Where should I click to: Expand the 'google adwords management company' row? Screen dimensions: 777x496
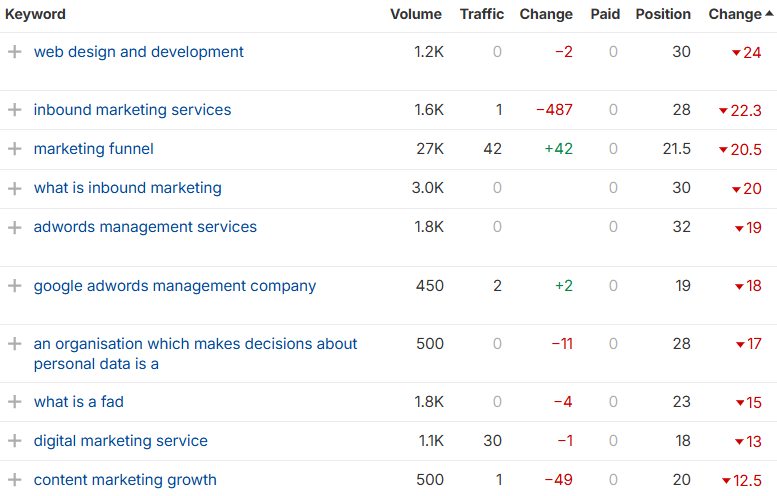point(15,286)
